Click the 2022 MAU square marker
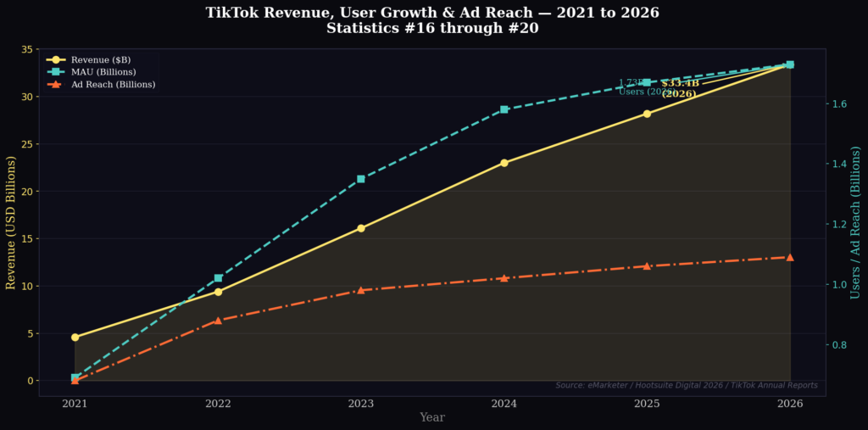Image resolution: width=868 pixels, height=430 pixels. click(218, 278)
